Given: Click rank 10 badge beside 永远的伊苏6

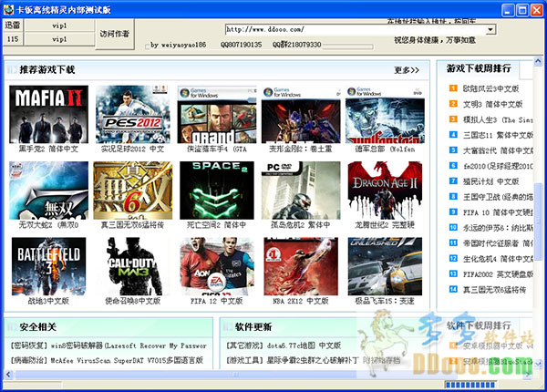Looking at the screenshot, I should (453, 227).
